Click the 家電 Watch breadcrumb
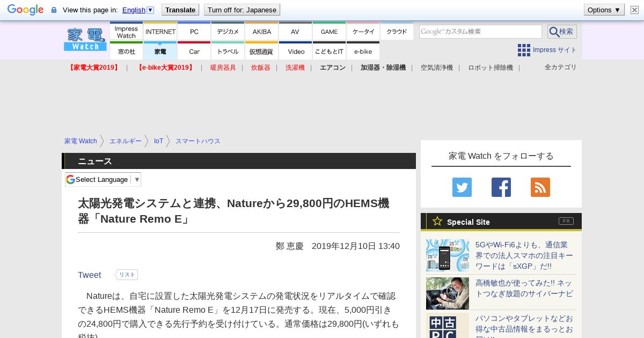The height and width of the screenshot is (338, 644). tap(80, 141)
